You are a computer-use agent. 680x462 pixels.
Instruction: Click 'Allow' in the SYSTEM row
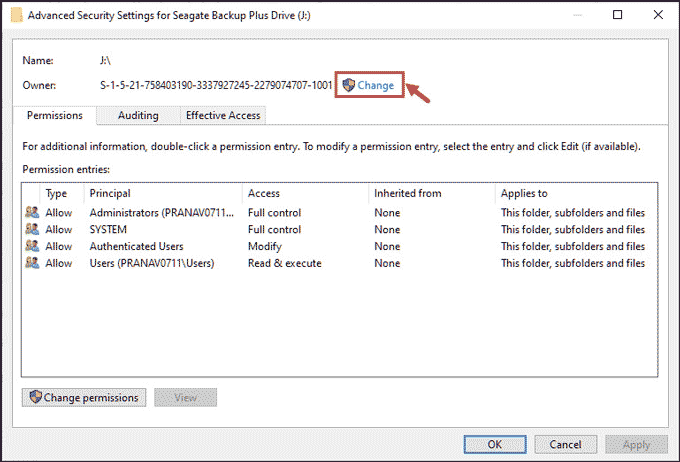(59, 229)
